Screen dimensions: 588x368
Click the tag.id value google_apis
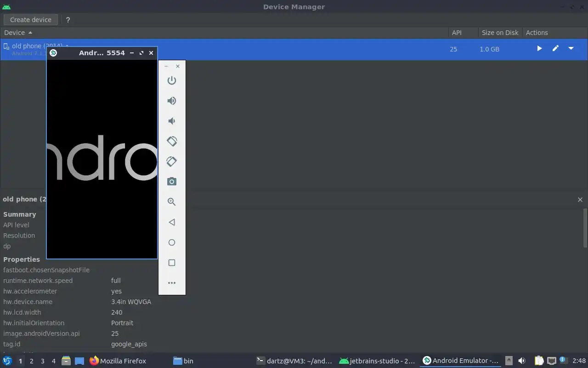[129, 344]
